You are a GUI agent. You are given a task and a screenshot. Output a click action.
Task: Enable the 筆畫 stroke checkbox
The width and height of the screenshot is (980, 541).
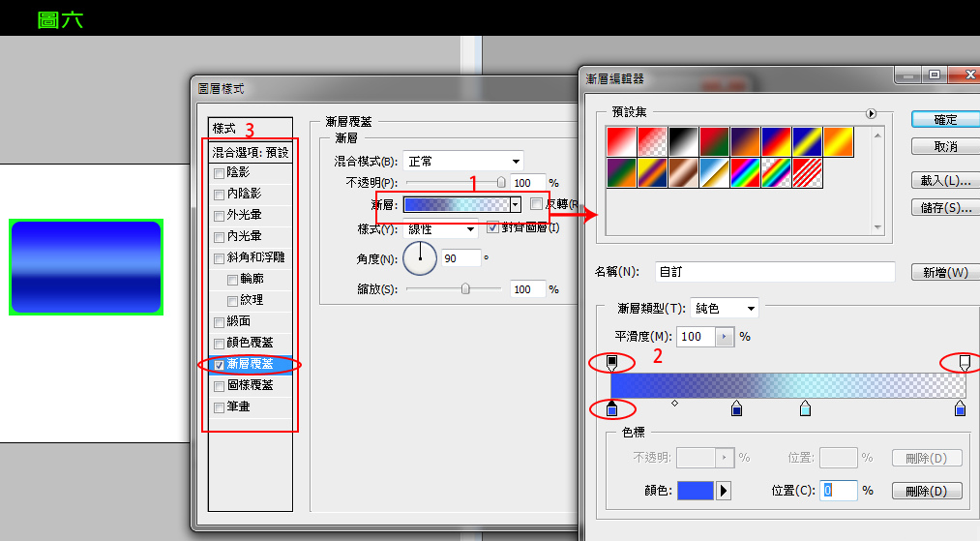219,407
